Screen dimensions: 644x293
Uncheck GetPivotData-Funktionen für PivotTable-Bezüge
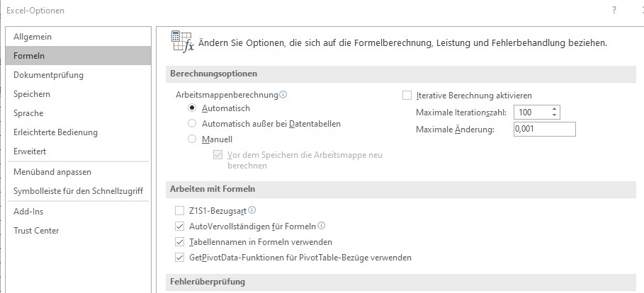(x=179, y=258)
